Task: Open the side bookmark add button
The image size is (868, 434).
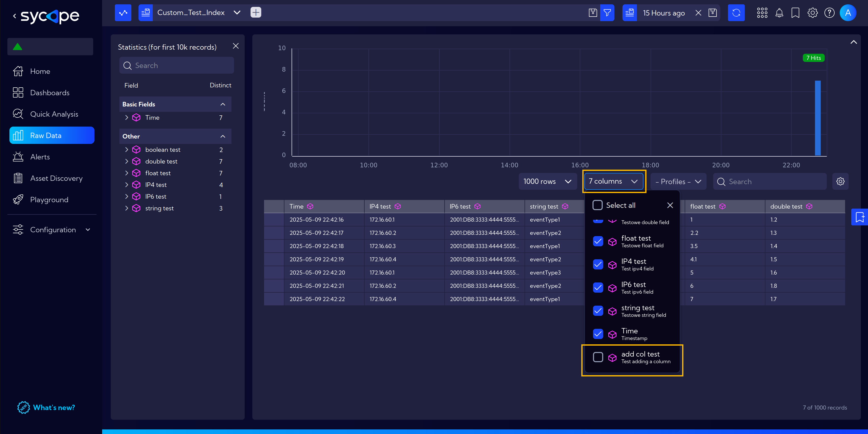Action: tap(860, 217)
